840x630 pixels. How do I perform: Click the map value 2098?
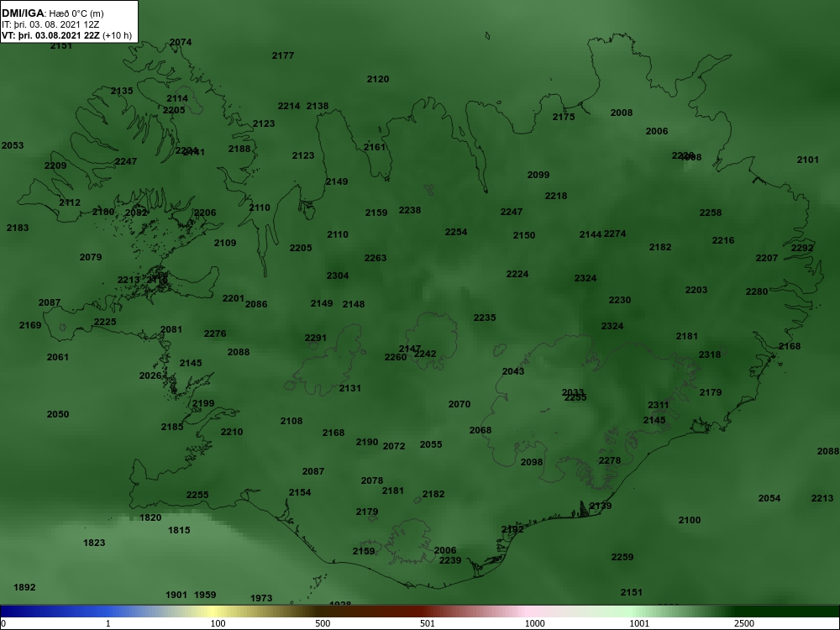pos(532,462)
